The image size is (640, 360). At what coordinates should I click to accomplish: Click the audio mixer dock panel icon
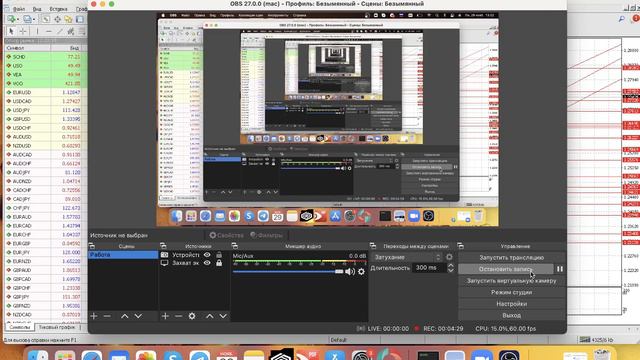point(235,246)
